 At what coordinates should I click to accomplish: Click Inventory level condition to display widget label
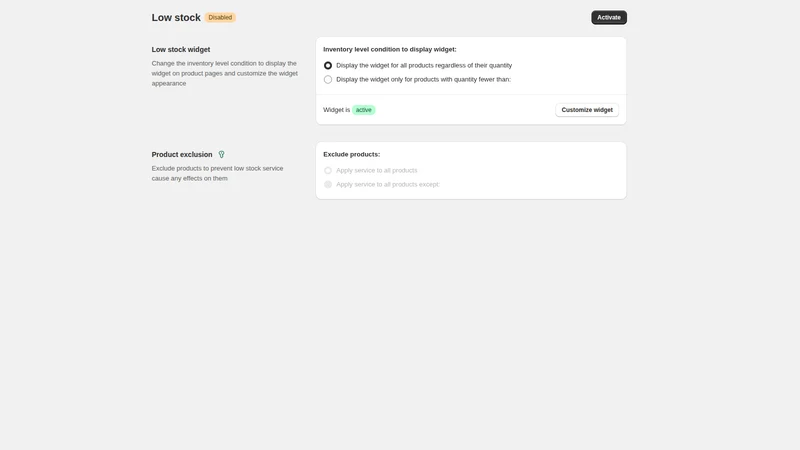(x=390, y=49)
